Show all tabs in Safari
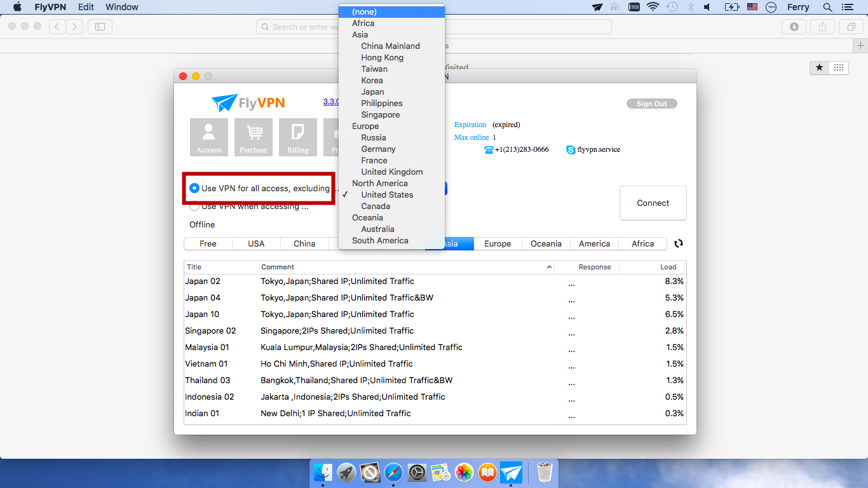Image resolution: width=868 pixels, height=488 pixels. click(x=851, y=27)
